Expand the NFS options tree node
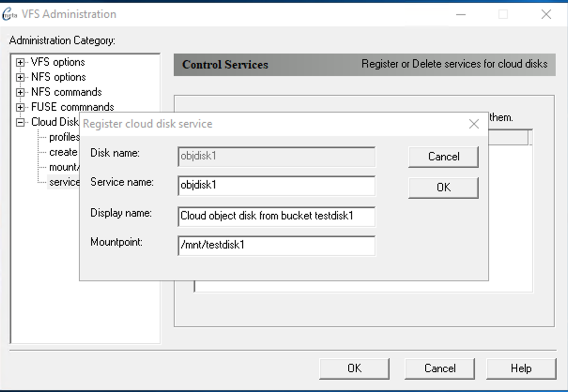Viewport: 568px width, 392px height. [x=20, y=77]
